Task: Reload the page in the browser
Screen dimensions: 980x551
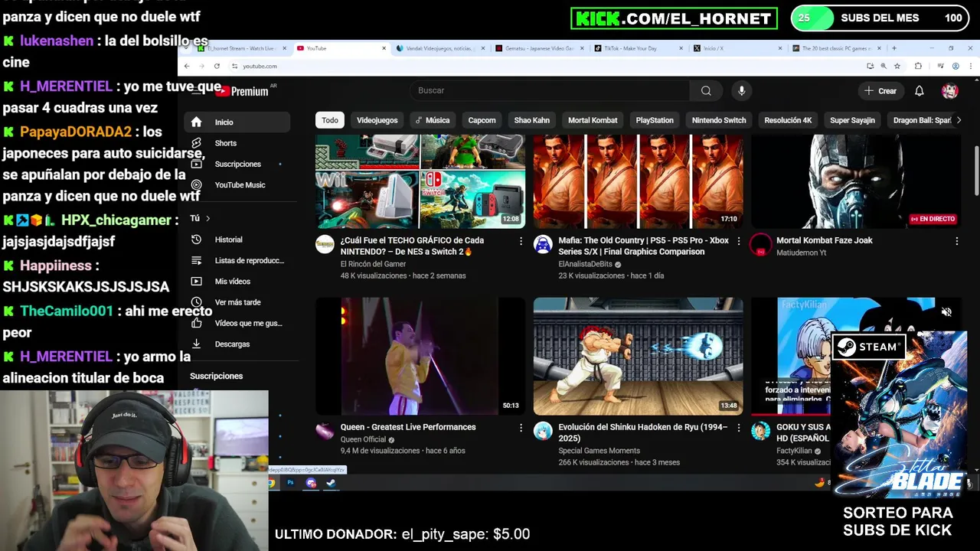Action: pos(217,66)
